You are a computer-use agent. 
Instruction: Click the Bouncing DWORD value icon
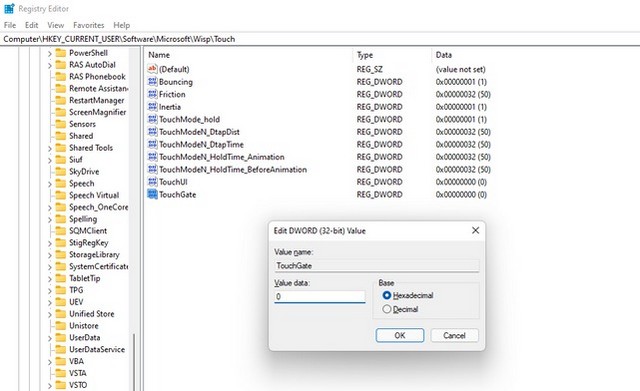(x=152, y=82)
